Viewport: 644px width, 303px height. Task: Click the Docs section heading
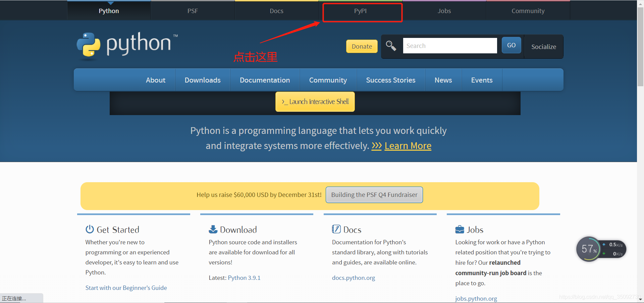[x=352, y=230]
